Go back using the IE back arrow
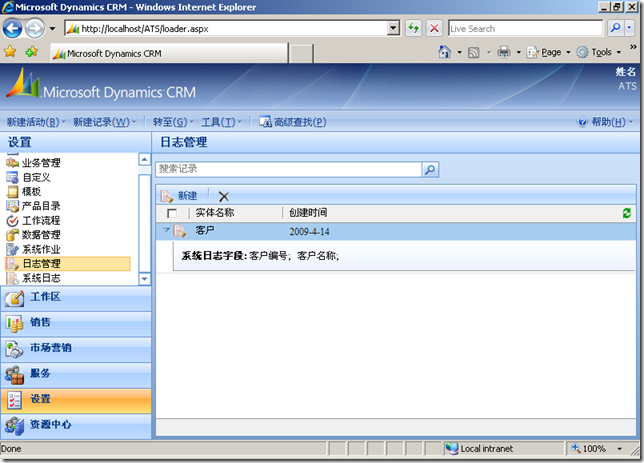This screenshot has width=644, height=463. coord(12,29)
